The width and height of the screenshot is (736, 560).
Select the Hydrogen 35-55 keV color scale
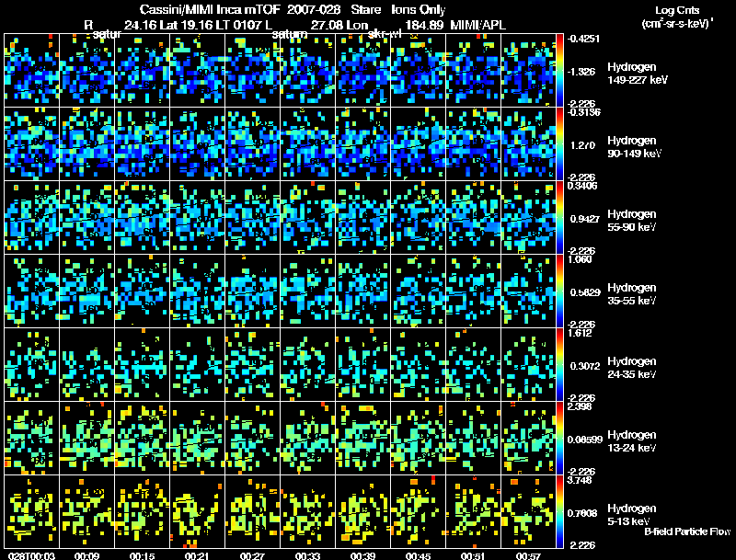tap(559, 291)
